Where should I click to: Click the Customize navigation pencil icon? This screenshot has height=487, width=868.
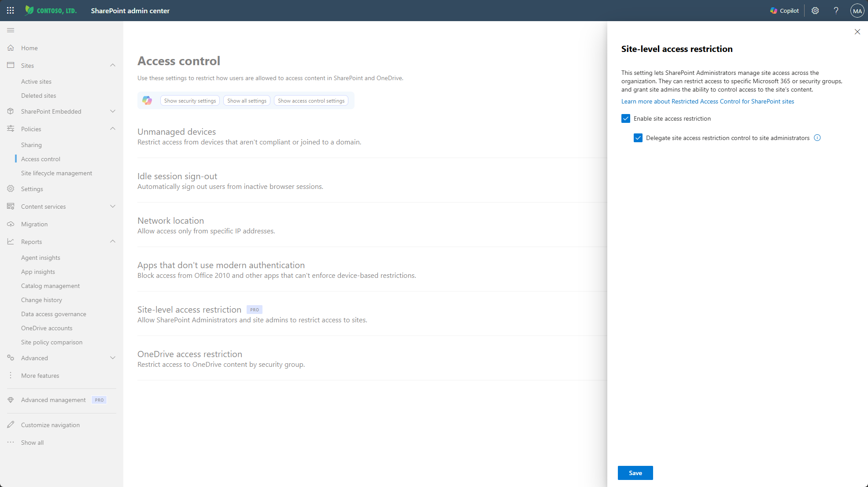coord(11,425)
